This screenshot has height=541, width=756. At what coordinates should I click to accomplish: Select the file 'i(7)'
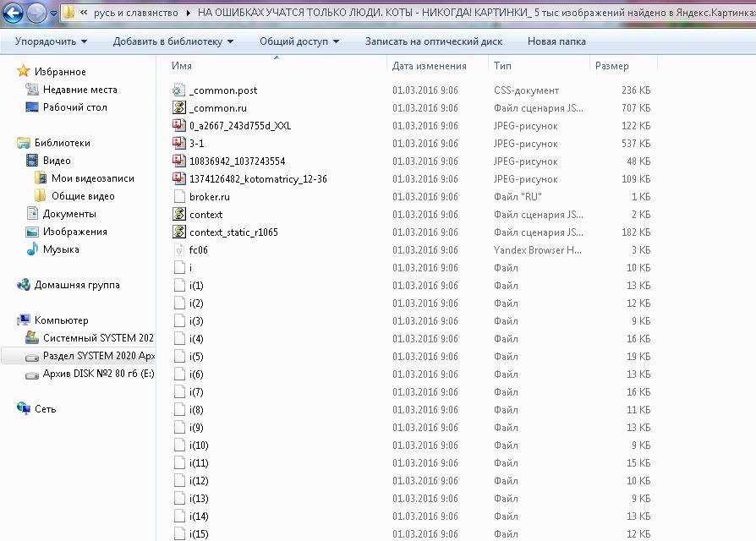point(196,391)
